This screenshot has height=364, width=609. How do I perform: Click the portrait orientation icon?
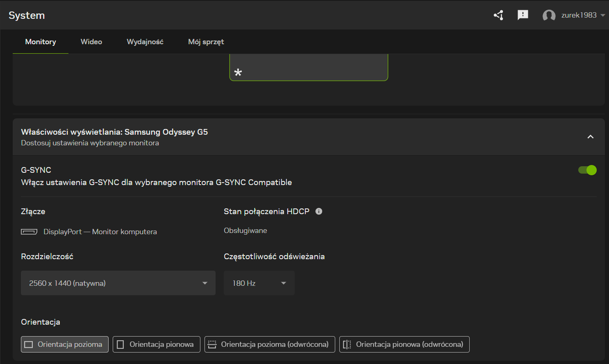[x=120, y=344]
